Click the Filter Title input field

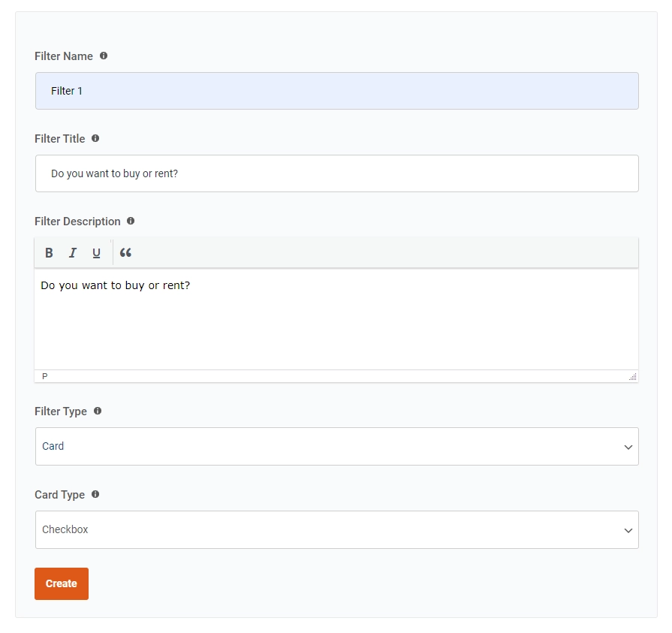[x=336, y=173]
